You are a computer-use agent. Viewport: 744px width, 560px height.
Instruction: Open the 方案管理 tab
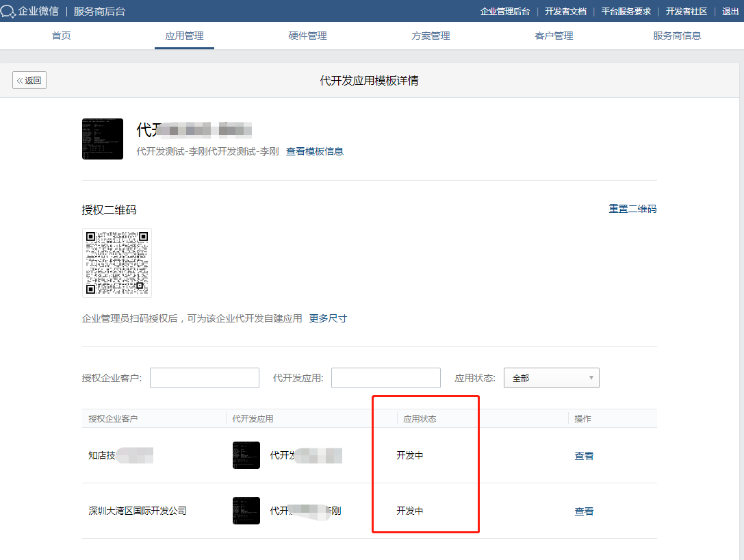[x=431, y=36]
